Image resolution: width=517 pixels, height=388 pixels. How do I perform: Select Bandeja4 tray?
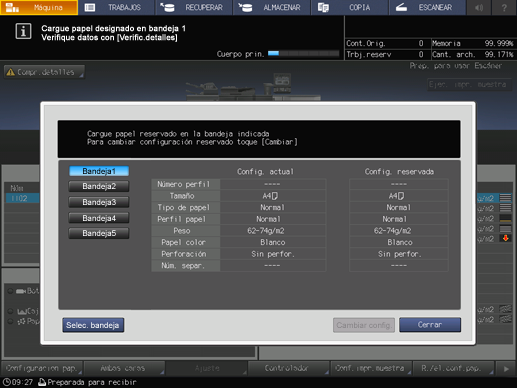[99, 218]
